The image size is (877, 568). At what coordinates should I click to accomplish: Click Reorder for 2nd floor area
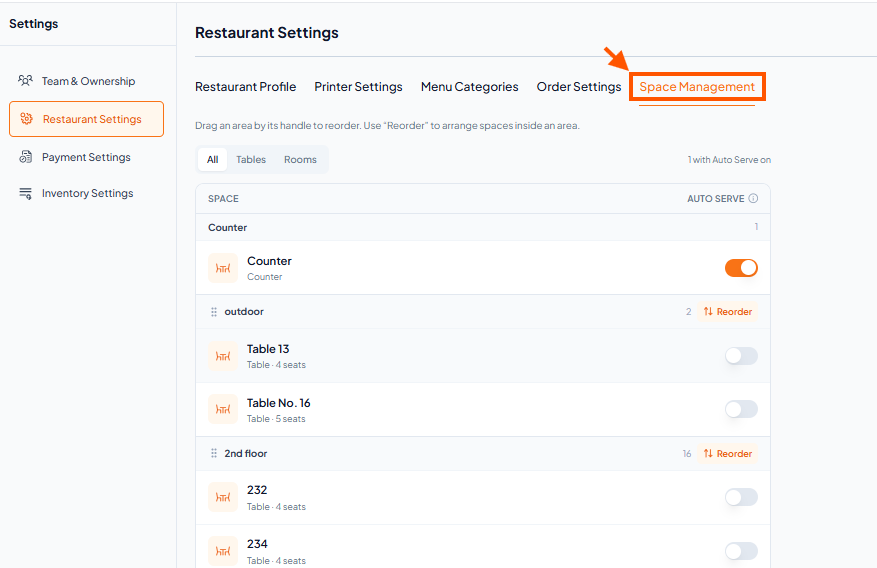728,453
